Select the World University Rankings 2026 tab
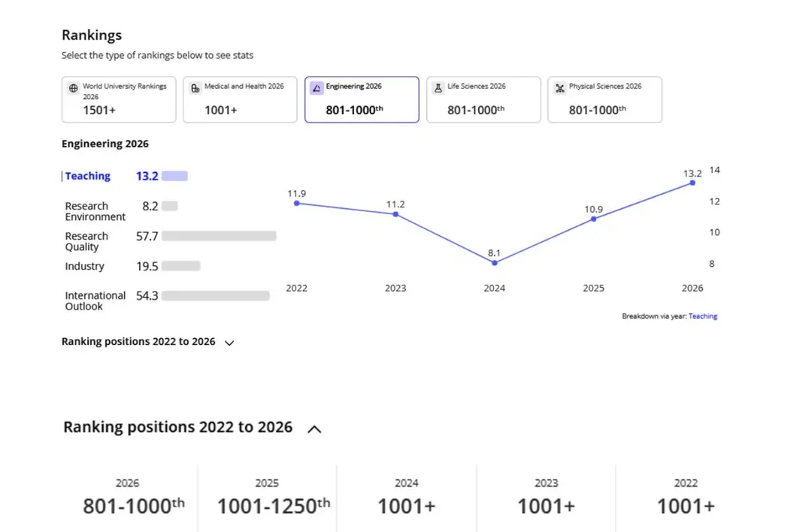Screen dimensions: 812x532 119,99
